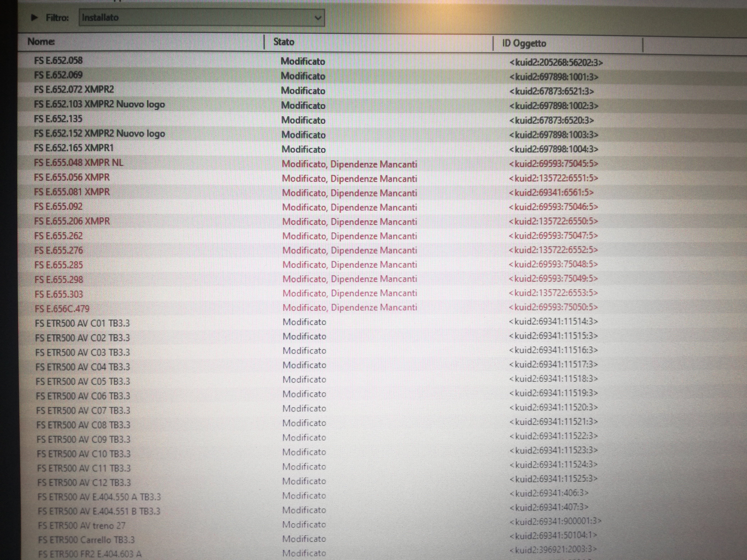
Task: Select FS E.652.072 XMPR2 entry
Action: (74, 89)
